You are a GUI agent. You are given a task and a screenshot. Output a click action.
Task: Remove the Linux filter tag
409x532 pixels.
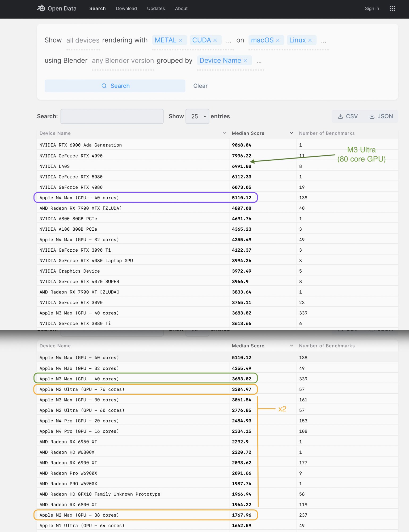pyautogui.click(x=310, y=40)
